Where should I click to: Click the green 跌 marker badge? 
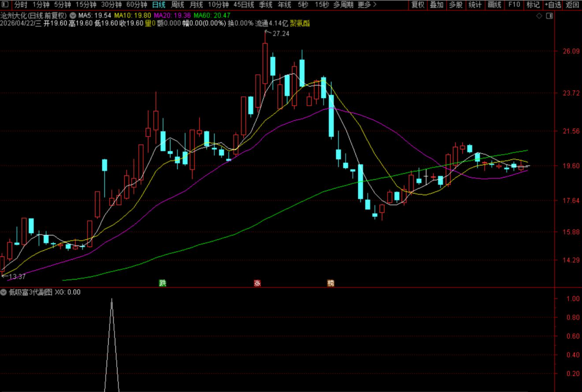click(x=163, y=283)
